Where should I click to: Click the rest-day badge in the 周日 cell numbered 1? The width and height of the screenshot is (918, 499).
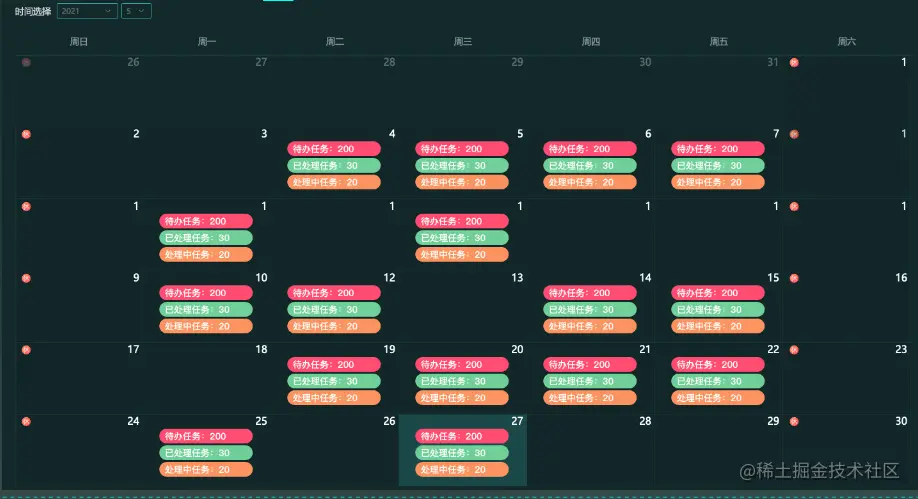[x=26, y=206]
